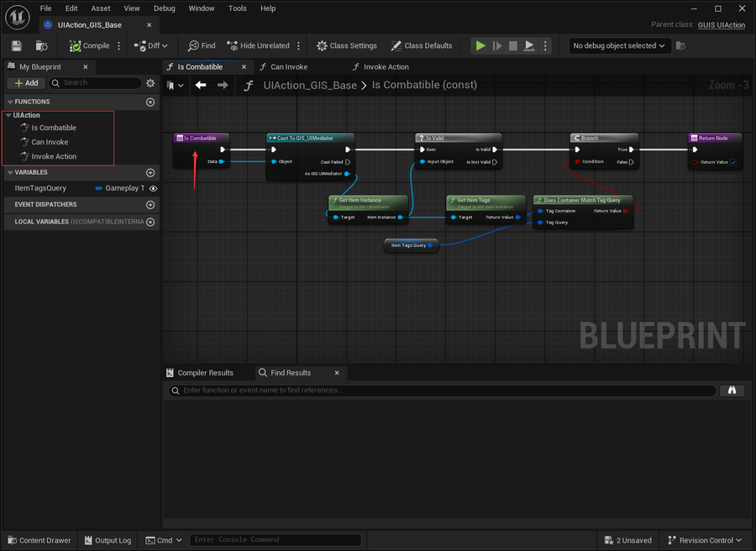Focus the My Blueprint search field
756x551 pixels.
click(x=96, y=83)
